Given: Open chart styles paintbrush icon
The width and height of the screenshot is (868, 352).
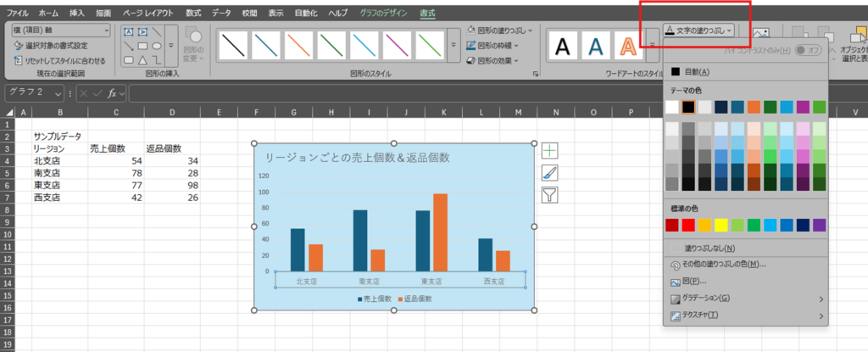Looking at the screenshot, I should (551, 172).
